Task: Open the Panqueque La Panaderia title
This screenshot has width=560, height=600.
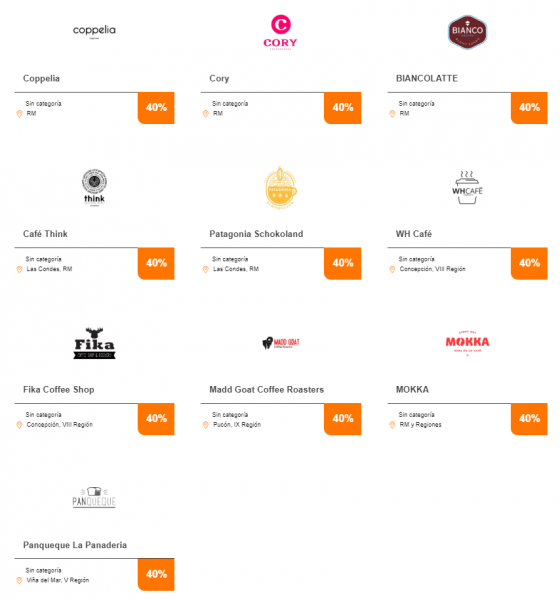Action: 75,545
